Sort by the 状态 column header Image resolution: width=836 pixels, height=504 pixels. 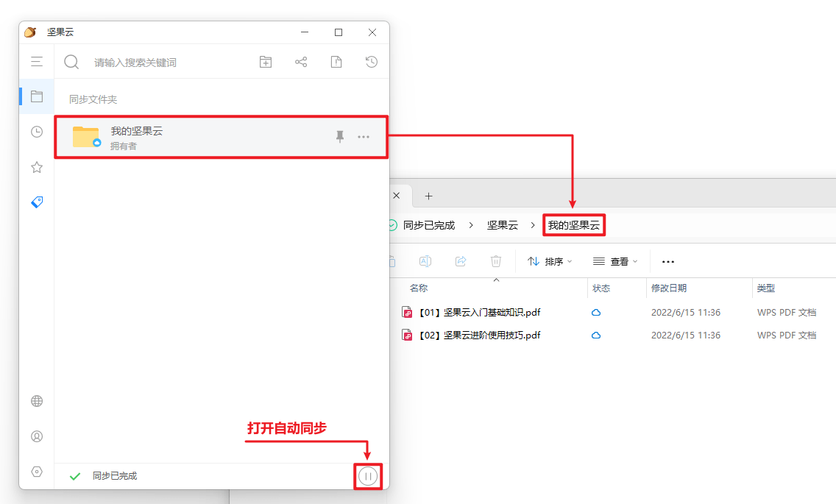pos(601,288)
